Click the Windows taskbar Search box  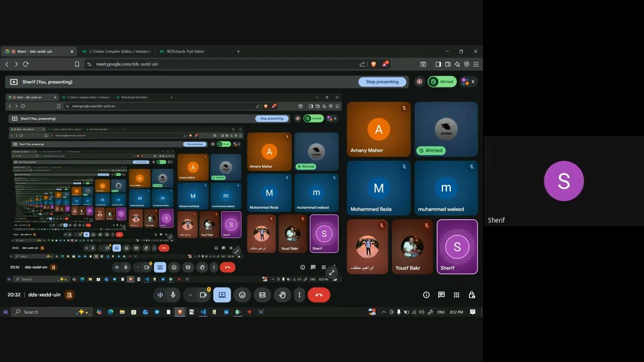[52, 312]
